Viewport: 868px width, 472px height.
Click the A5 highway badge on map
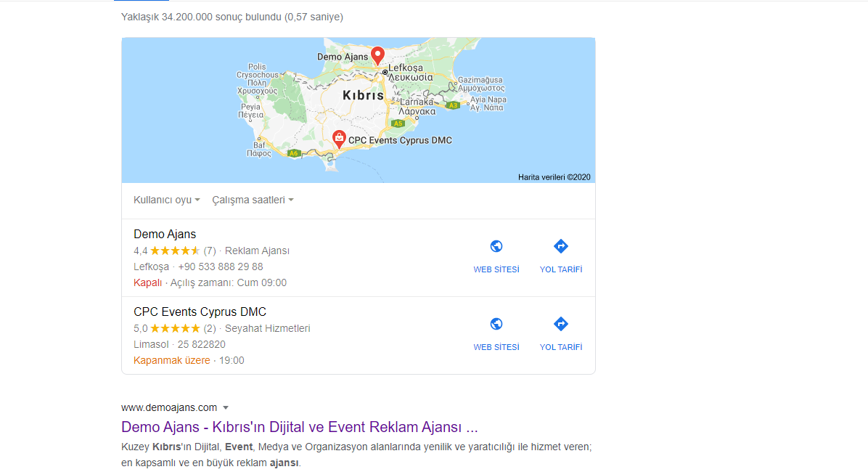[398, 123]
